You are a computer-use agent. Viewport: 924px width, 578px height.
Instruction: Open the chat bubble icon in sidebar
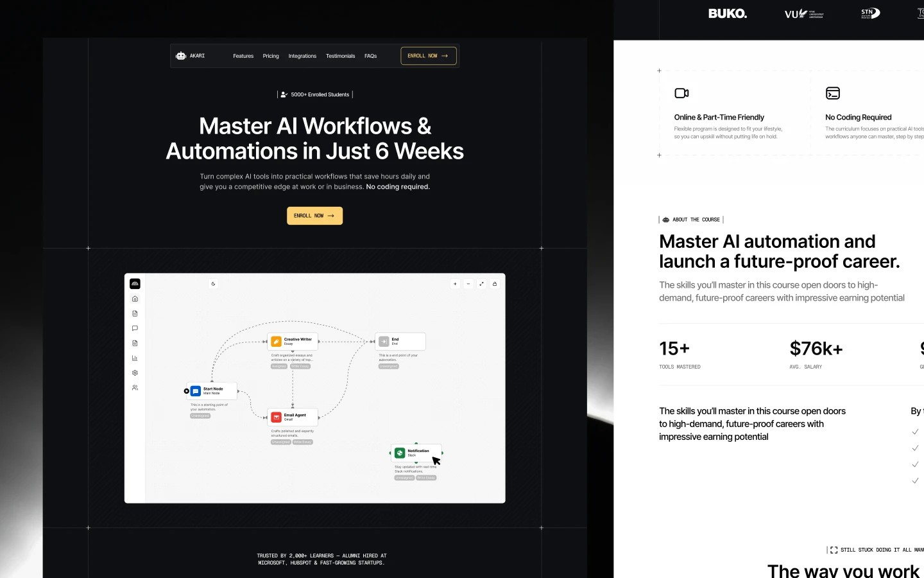click(135, 328)
